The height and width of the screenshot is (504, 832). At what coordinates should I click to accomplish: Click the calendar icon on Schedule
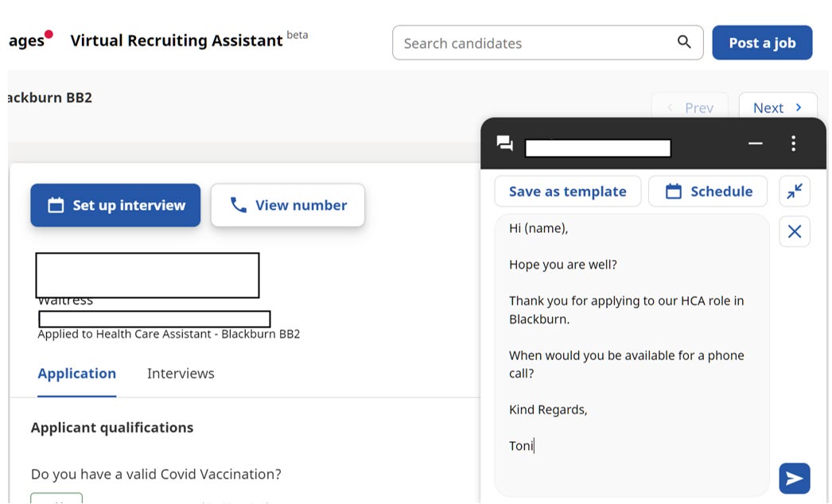[x=673, y=192]
